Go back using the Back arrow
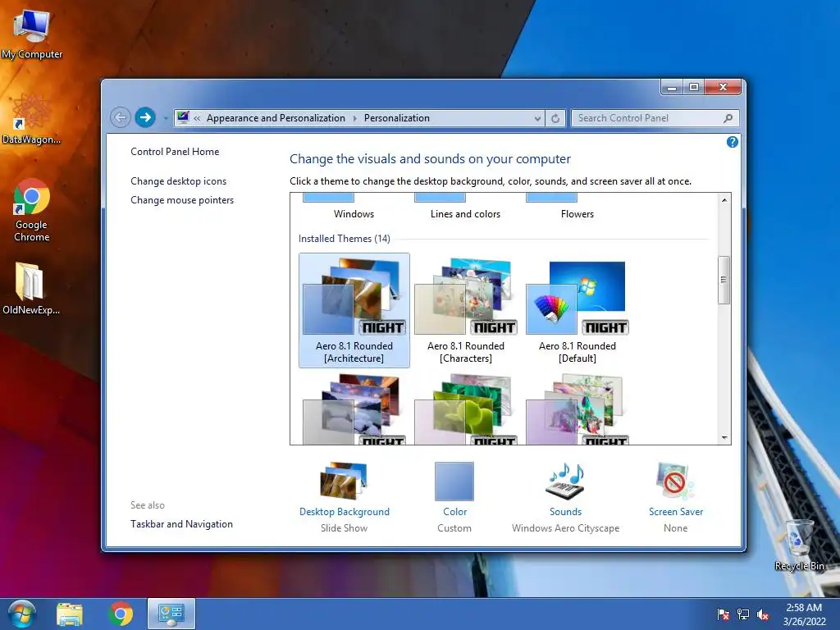840x630 pixels. coord(121,117)
